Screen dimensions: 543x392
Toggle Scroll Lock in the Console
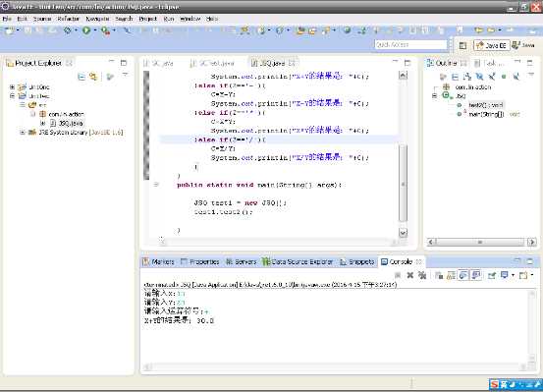point(451,275)
